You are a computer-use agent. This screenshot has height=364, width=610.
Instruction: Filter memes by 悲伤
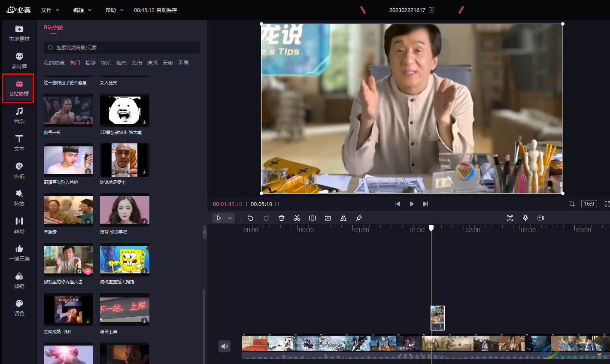(137, 63)
